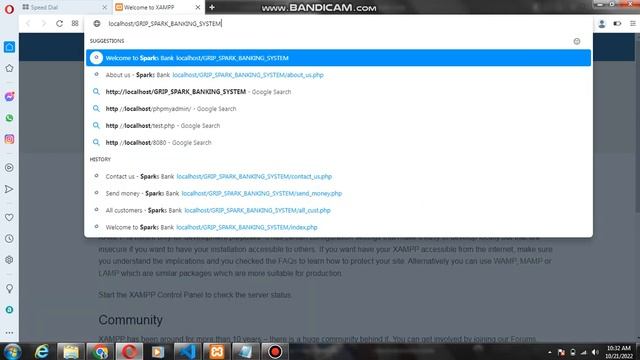
Task: Go back to previous page
Action: (x=28, y=24)
